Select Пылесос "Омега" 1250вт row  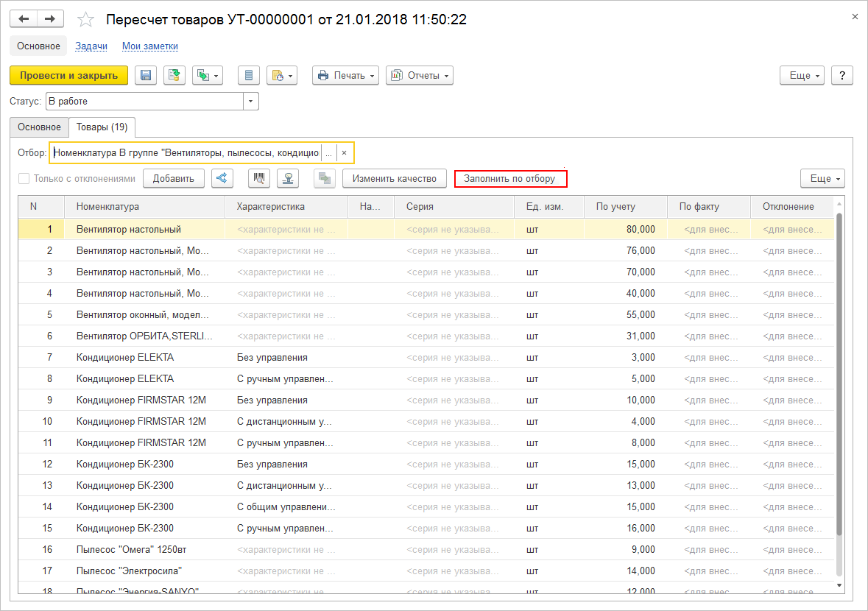(x=426, y=550)
